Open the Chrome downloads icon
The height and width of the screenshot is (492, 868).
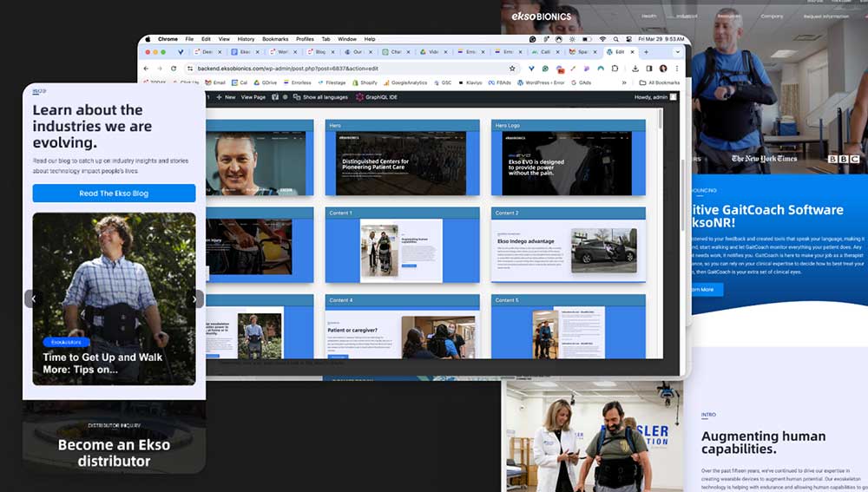(x=635, y=68)
